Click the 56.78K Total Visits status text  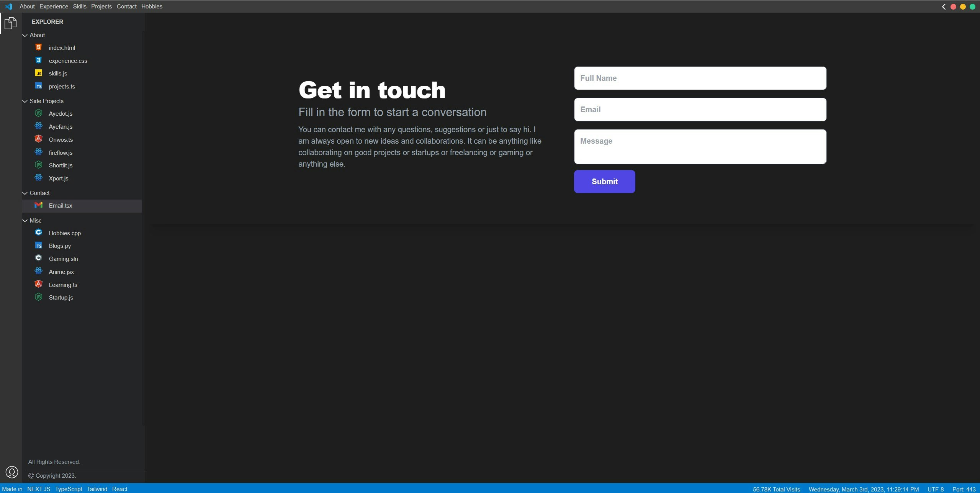point(776,489)
